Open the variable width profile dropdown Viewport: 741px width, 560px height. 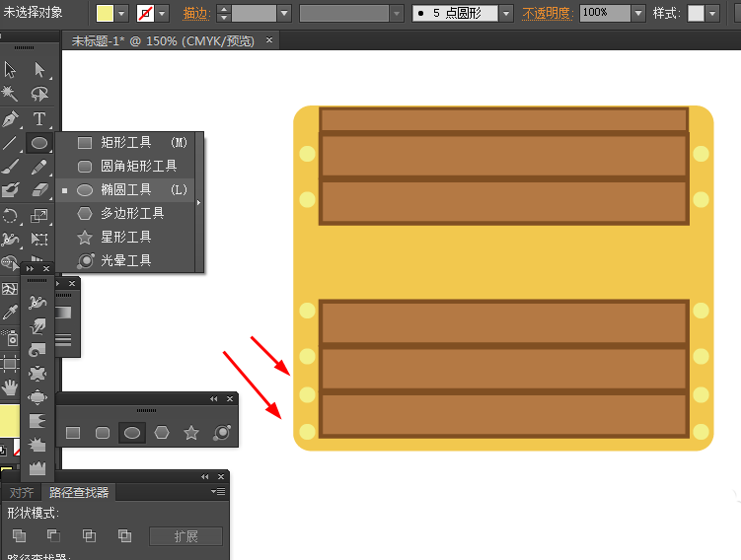(396, 14)
